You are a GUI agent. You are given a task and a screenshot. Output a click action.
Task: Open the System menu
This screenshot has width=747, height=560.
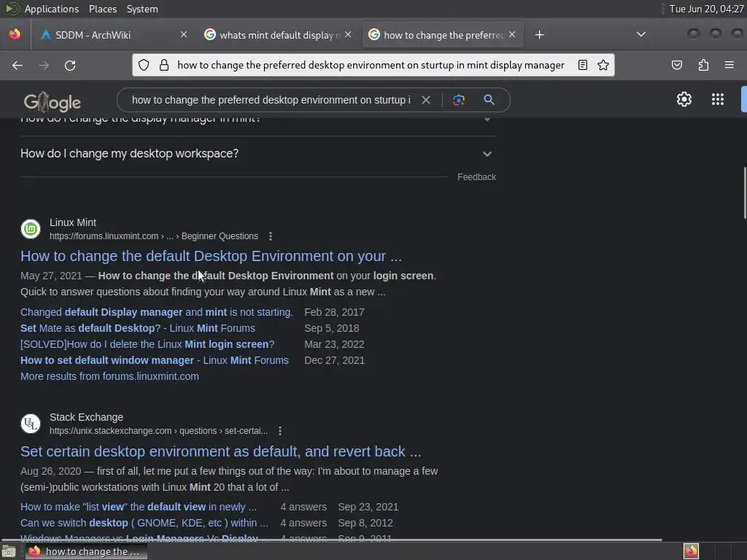[142, 9]
